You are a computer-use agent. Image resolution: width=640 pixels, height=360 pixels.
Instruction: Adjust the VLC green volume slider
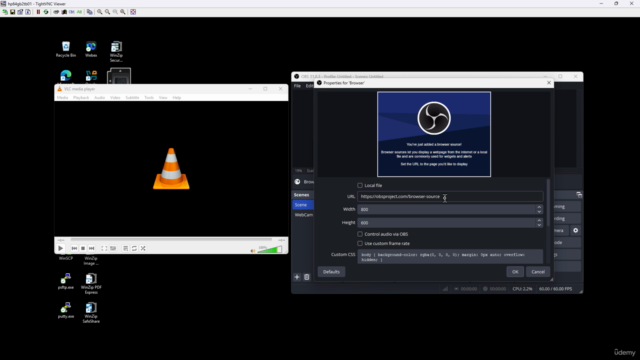click(270, 249)
